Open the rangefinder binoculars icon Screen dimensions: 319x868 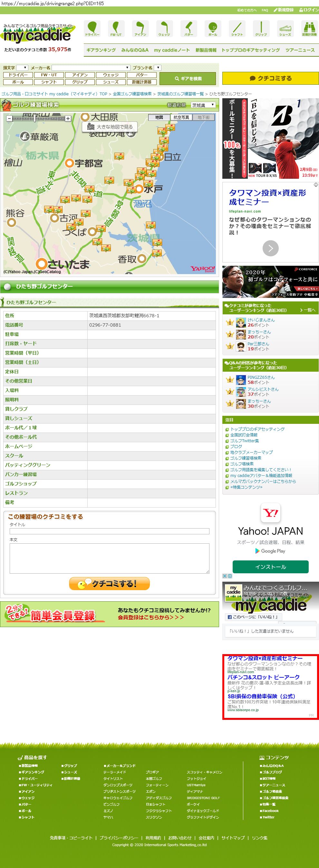click(309, 28)
